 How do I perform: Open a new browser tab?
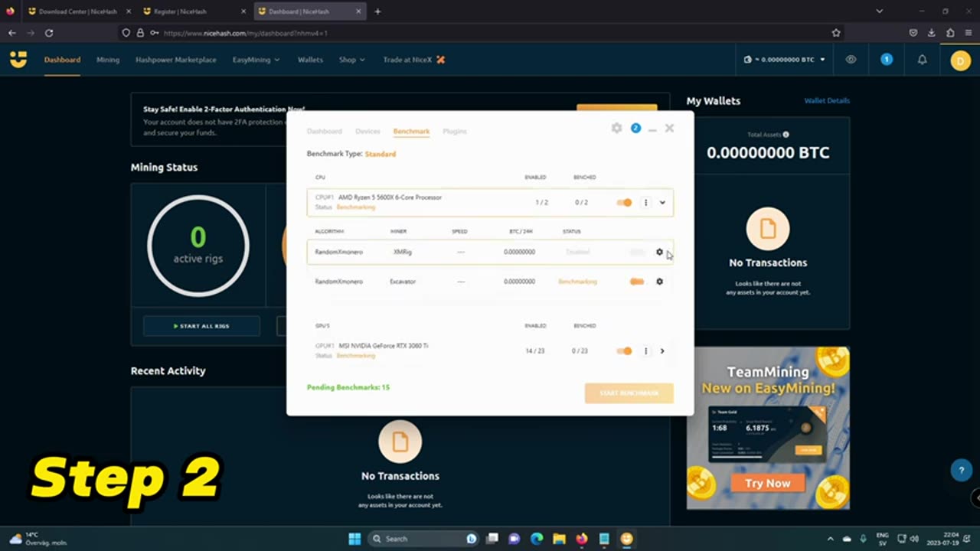coord(377,11)
